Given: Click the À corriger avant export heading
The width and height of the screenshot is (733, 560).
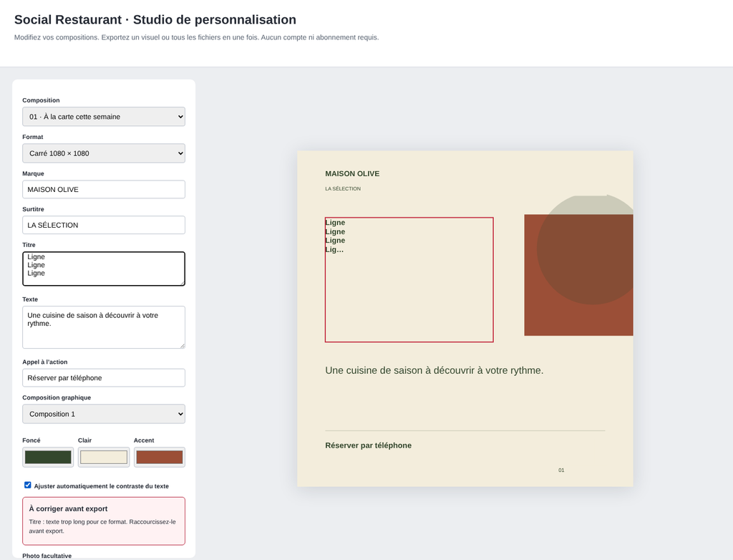Looking at the screenshot, I should [68, 508].
